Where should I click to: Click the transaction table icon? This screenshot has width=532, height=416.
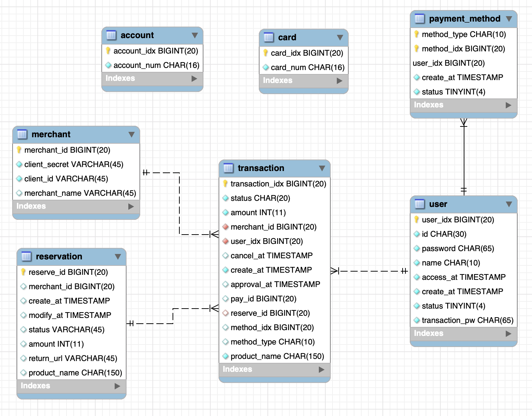click(228, 168)
